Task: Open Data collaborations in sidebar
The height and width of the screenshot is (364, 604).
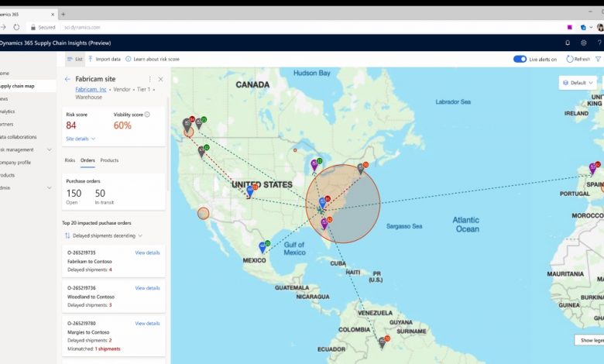Action: (x=19, y=137)
